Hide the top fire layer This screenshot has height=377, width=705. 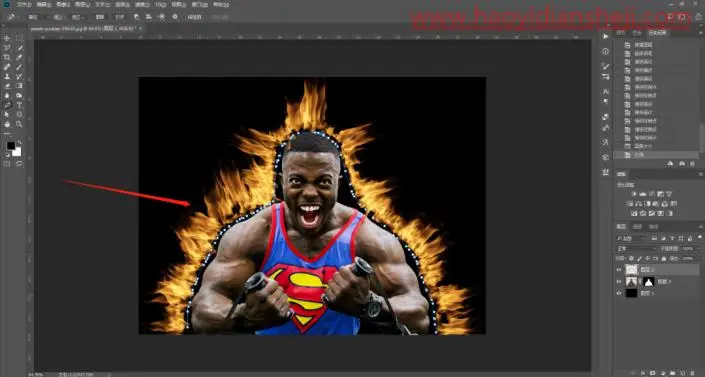pos(619,269)
